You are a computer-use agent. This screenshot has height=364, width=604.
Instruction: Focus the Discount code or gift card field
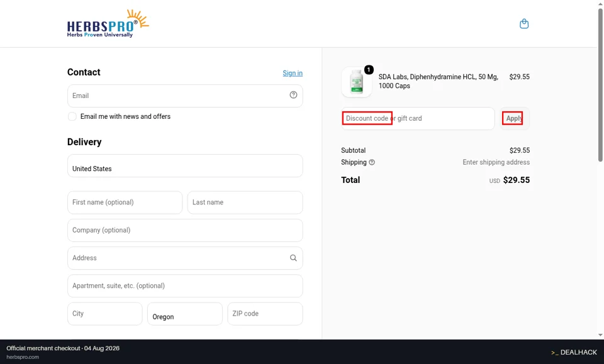click(418, 119)
